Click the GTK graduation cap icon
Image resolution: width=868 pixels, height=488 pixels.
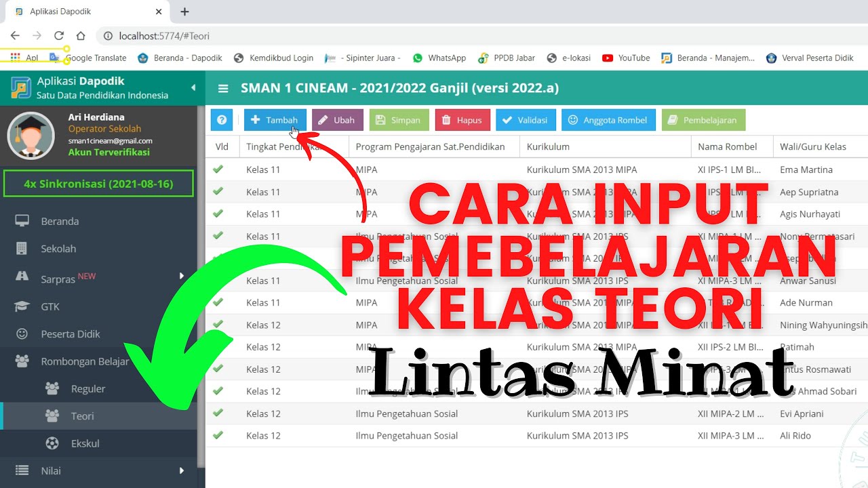pos(22,306)
